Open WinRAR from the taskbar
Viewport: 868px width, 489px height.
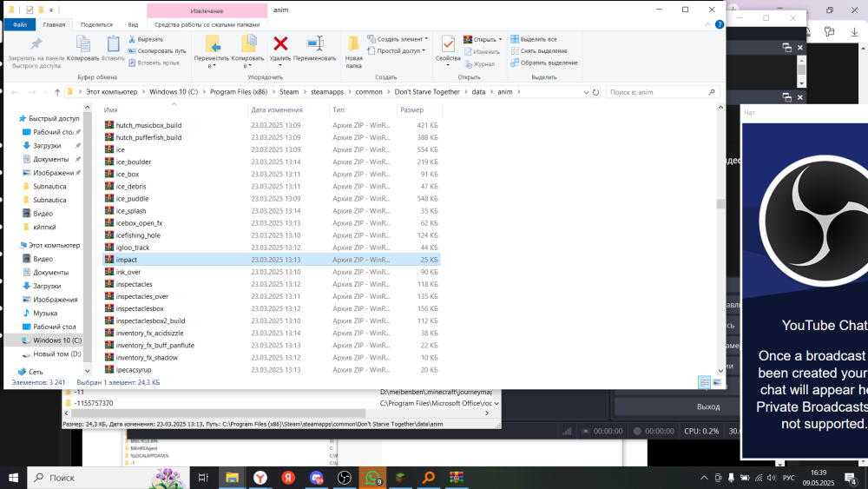click(457, 478)
